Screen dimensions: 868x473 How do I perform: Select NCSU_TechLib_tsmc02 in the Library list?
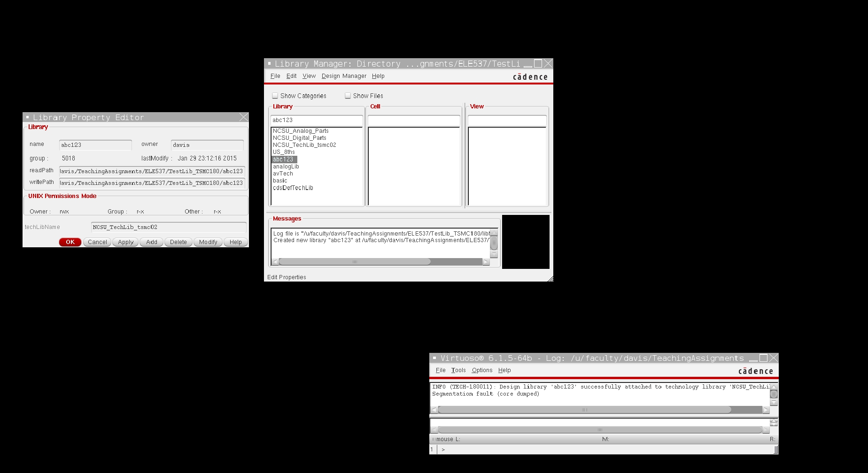point(304,145)
